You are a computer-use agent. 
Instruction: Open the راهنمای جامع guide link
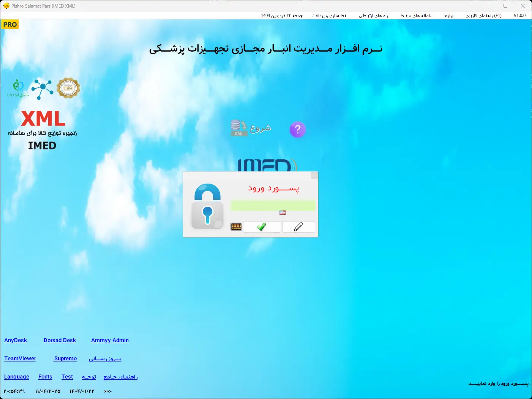click(x=120, y=377)
